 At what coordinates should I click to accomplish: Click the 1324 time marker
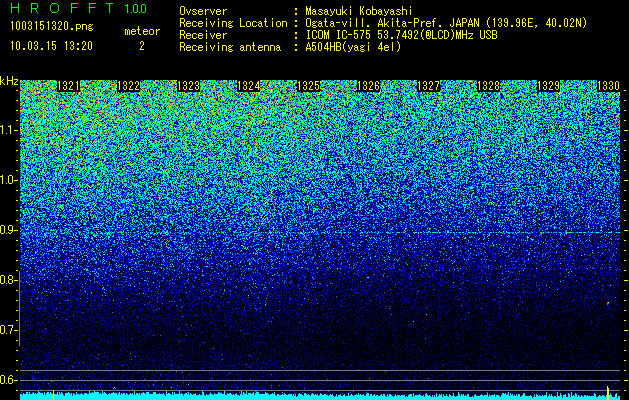click(249, 86)
